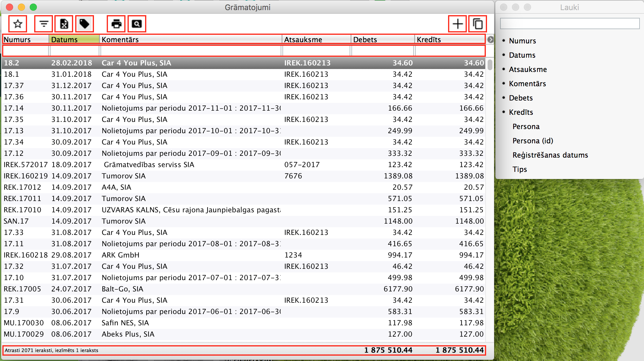Click the star favorites icon

[x=18, y=24]
